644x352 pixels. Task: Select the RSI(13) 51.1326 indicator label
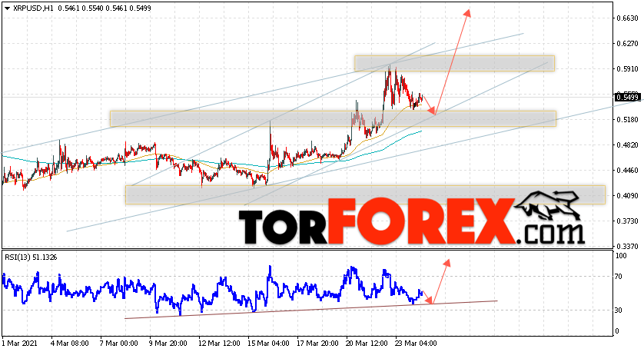[31, 257]
